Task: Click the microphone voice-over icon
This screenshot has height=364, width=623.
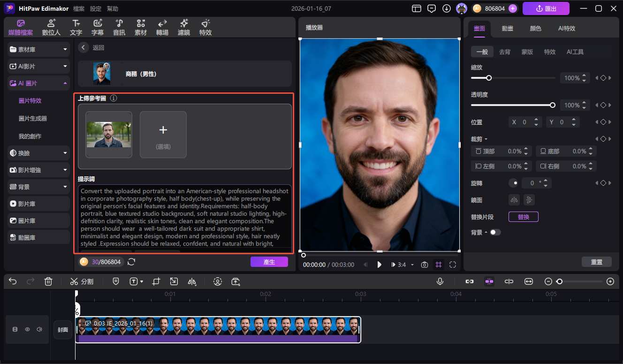Action: coord(440,281)
